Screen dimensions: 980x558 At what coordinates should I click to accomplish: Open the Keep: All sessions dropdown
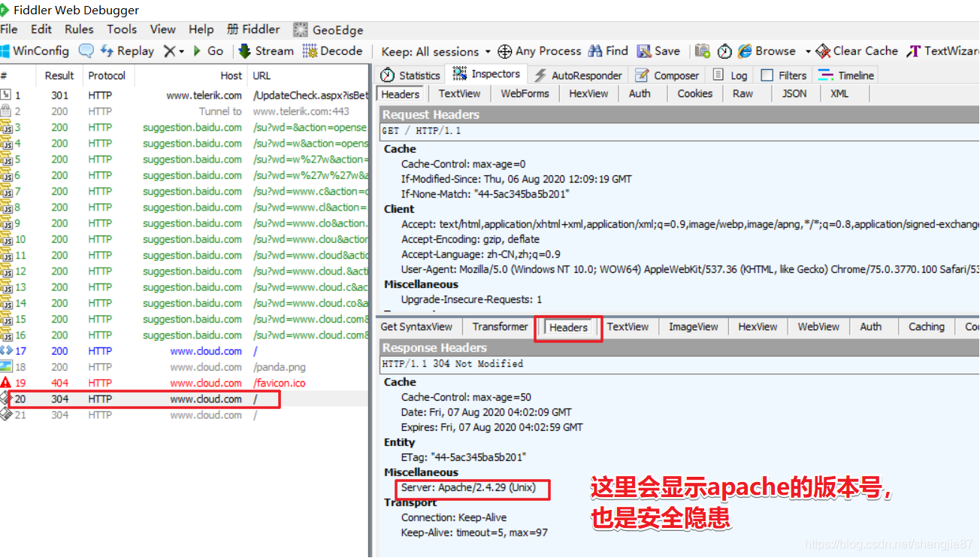436,51
